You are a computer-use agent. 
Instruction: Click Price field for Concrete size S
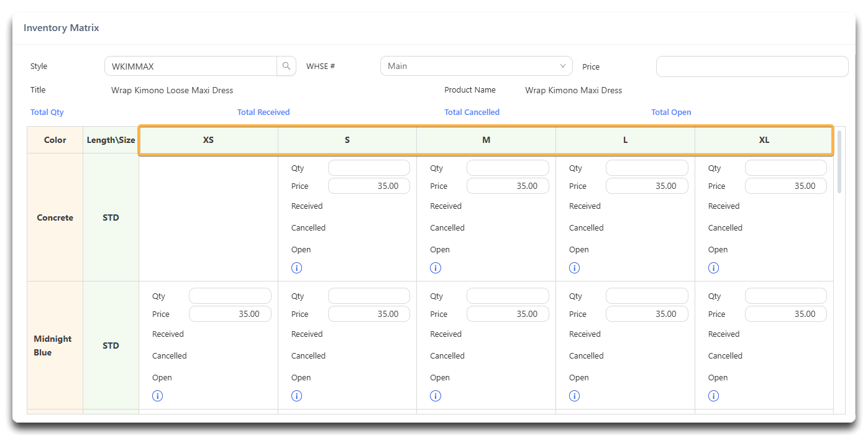[x=369, y=186]
